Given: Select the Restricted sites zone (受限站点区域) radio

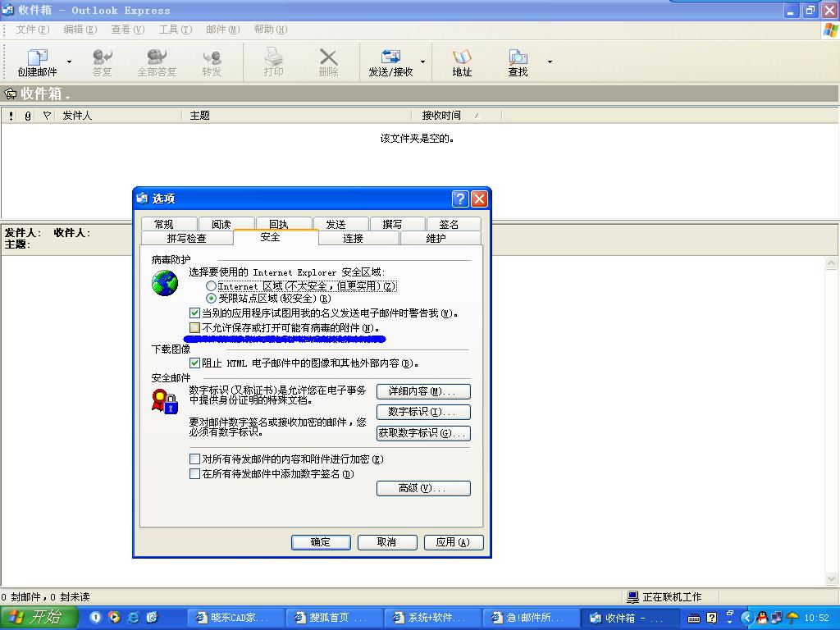Looking at the screenshot, I should (211, 299).
